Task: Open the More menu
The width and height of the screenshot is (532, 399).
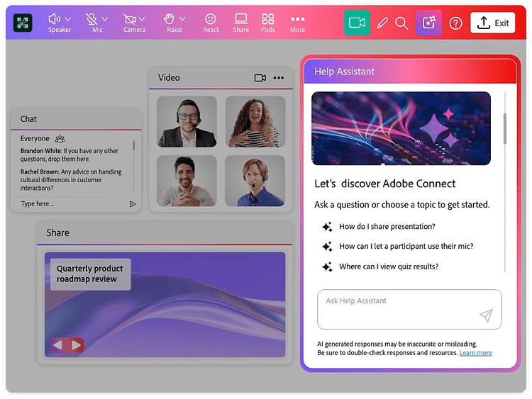Action: [297, 23]
